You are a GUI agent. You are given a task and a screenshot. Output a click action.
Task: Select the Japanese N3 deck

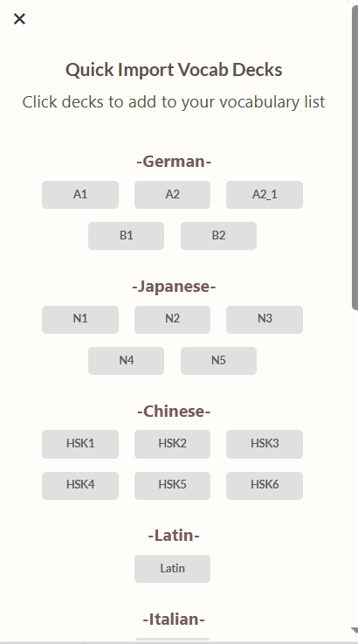tap(265, 320)
